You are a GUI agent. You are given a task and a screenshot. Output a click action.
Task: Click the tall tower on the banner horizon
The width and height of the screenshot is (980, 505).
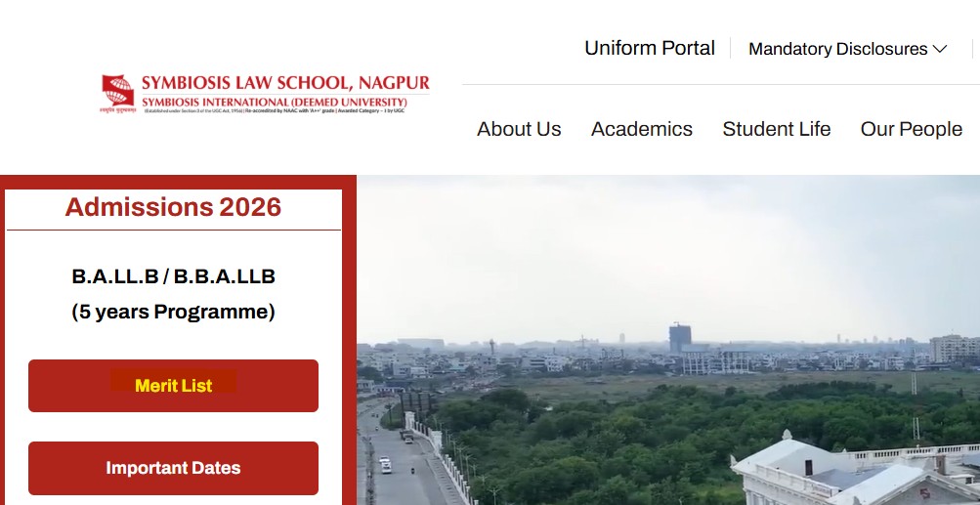pyautogui.click(x=680, y=339)
